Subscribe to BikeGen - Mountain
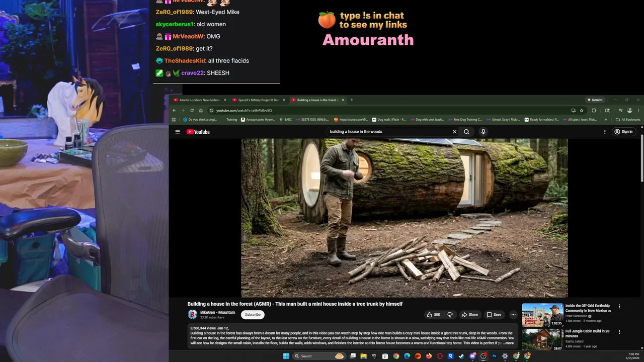This screenshot has height=362, width=644. [x=253, y=315]
